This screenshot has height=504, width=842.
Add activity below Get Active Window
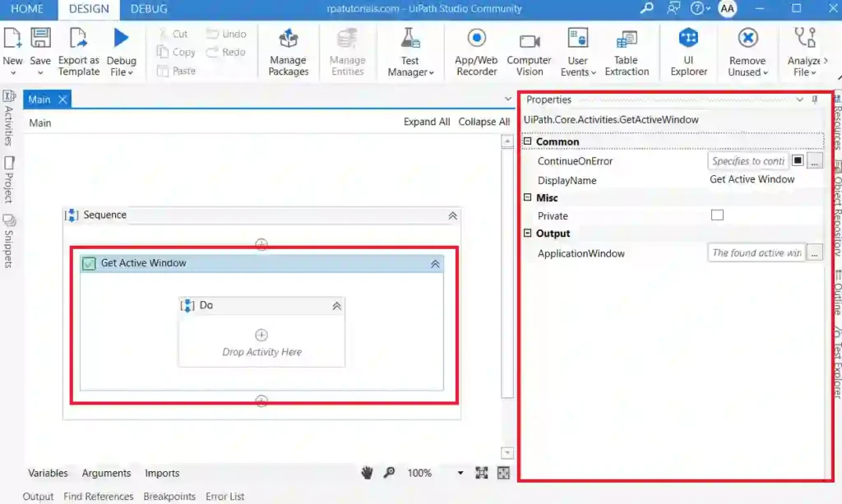pyautogui.click(x=261, y=401)
